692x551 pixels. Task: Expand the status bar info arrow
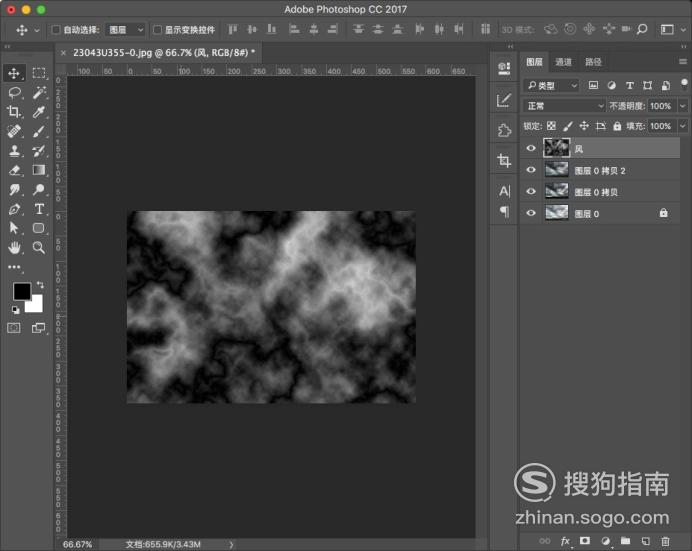(x=231, y=544)
